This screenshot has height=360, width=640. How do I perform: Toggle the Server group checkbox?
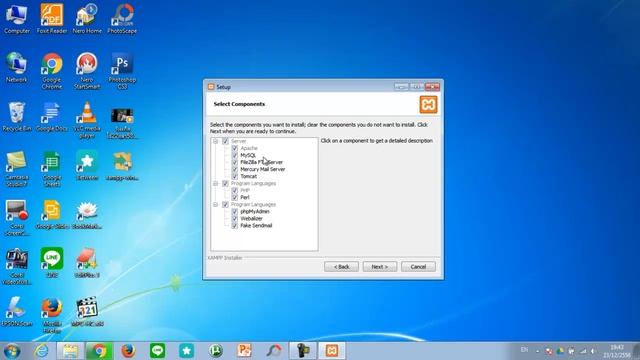tap(225, 141)
